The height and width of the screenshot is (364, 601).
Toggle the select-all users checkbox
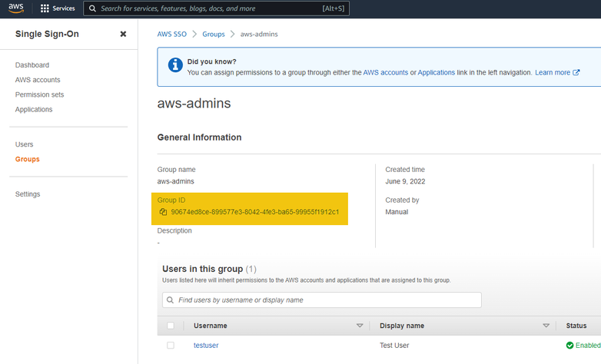(x=171, y=326)
